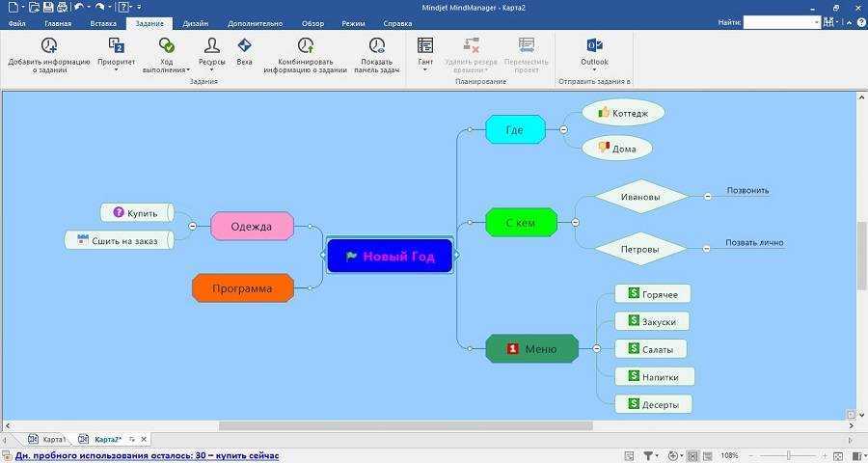Click the zoom slider in status bar
The height and width of the screenshot is (463, 868).
[x=787, y=455]
